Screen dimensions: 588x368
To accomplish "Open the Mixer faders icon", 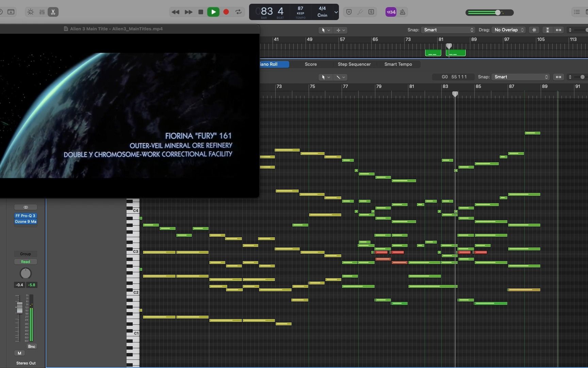I will pyautogui.click(x=42, y=12).
